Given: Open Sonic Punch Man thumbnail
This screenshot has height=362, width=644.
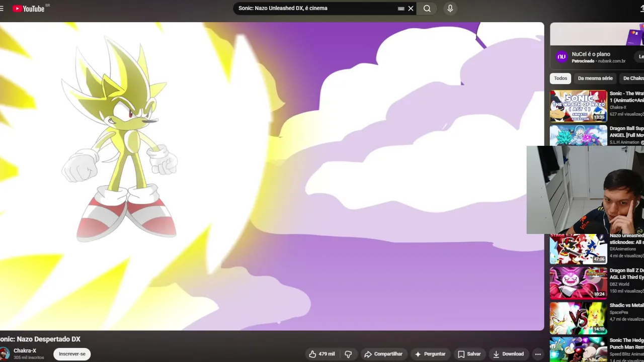Looking at the screenshot, I should click(x=579, y=349).
